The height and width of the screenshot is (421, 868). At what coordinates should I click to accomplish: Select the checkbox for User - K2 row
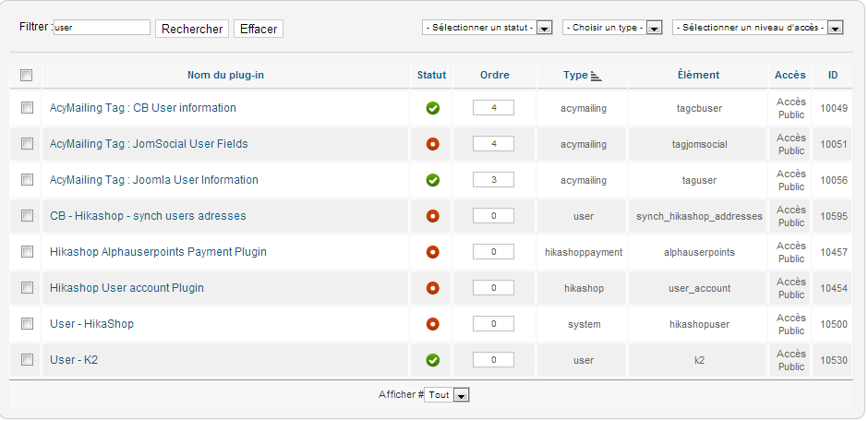point(27,360)
